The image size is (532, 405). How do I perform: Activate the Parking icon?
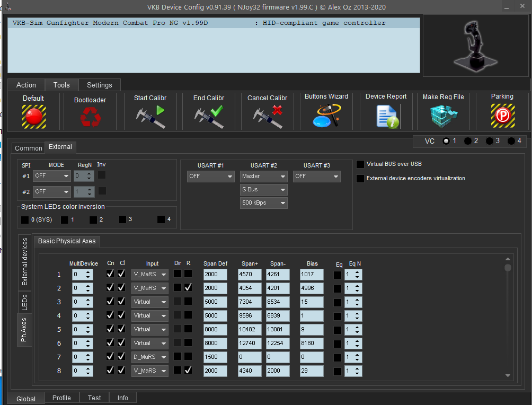[502, 116]
